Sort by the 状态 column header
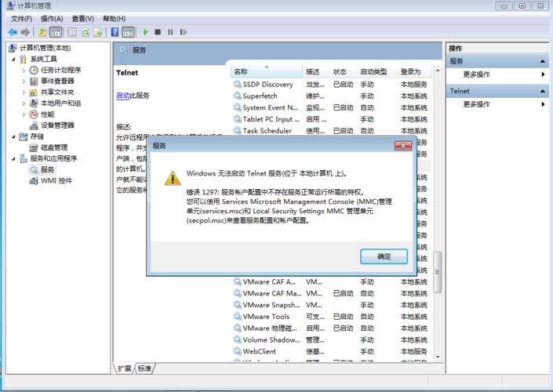Viewport: 553px width, 392px height. 344,71
